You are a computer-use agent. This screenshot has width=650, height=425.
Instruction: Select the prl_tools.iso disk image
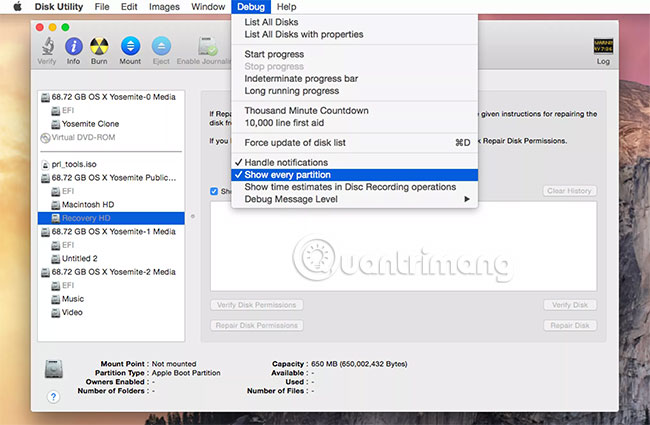tap(111, 165)
